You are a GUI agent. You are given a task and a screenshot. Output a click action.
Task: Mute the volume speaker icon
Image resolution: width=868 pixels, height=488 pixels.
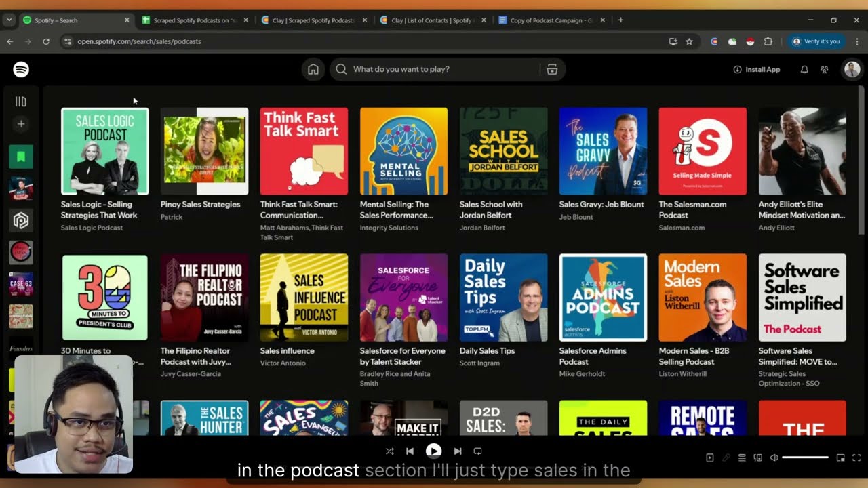coord(774,457)
